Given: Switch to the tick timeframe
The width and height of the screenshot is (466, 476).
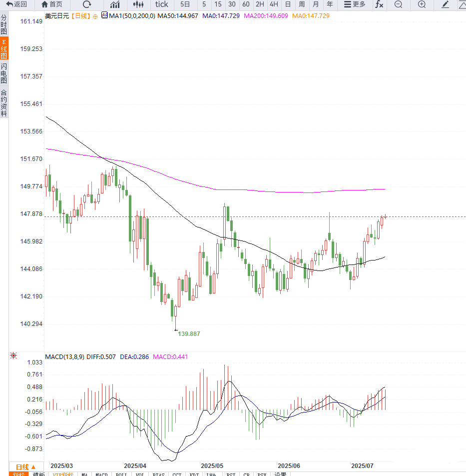Looking at the screenshot, I should pyautogui.click(x=162, y=4).
